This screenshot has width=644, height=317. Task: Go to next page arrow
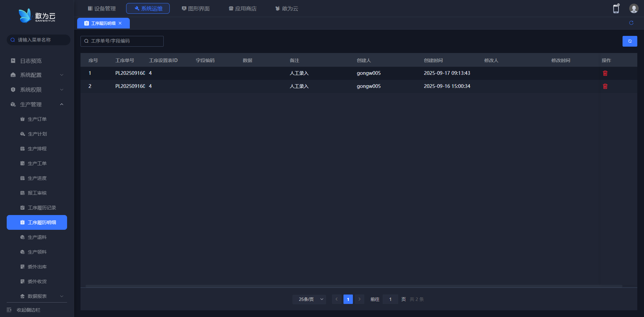point(360,299)
